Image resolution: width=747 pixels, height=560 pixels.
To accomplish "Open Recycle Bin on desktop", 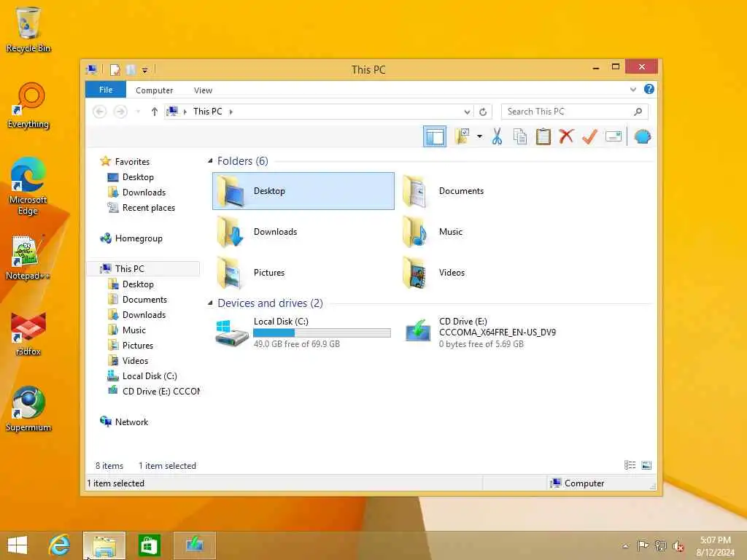I will [x=28, y=29].
